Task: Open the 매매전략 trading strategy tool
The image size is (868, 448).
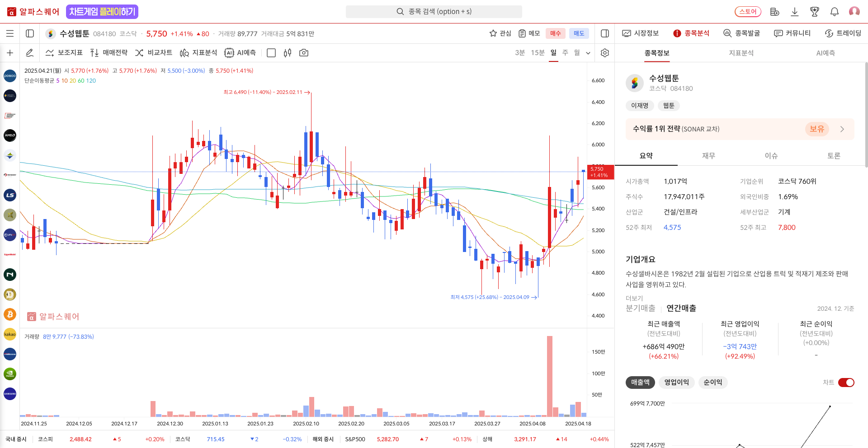Action: coord(109,53)
